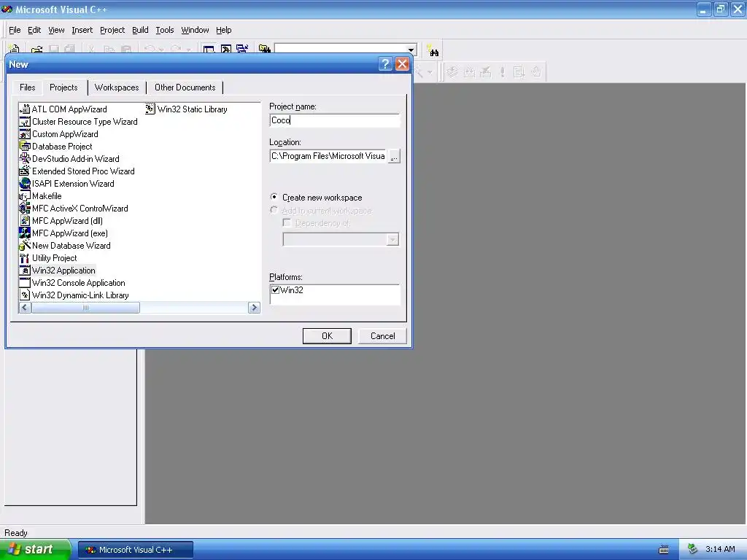Select Extended Stored Proc Wizard
This screenshot has width=747, height=560.
[x=77, y=171]
